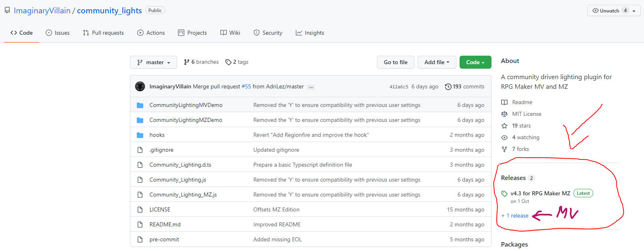Viewport: 644px width, 251px height.
Task: Click the ImaginaryVillain avatar in commit header
Action: point(140,86)
